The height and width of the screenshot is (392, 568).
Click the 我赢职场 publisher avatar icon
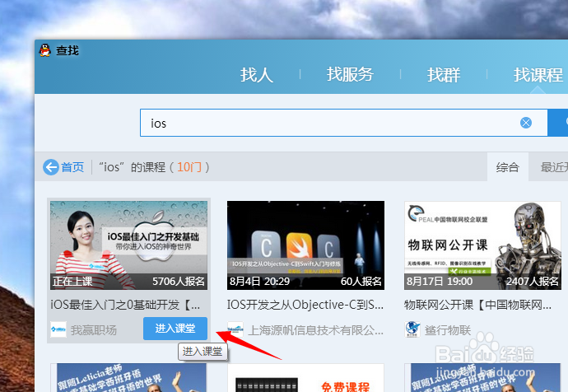58,329
